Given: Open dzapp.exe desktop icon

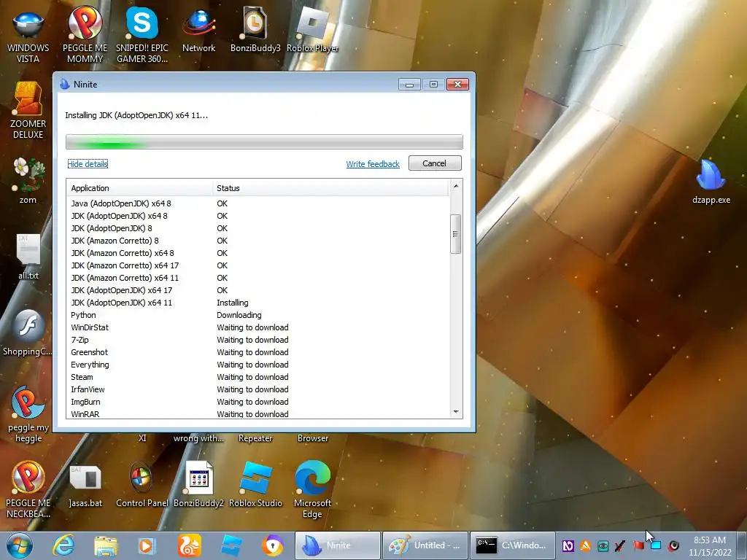Looking at the screenshot, I should (x=711, y=182).
